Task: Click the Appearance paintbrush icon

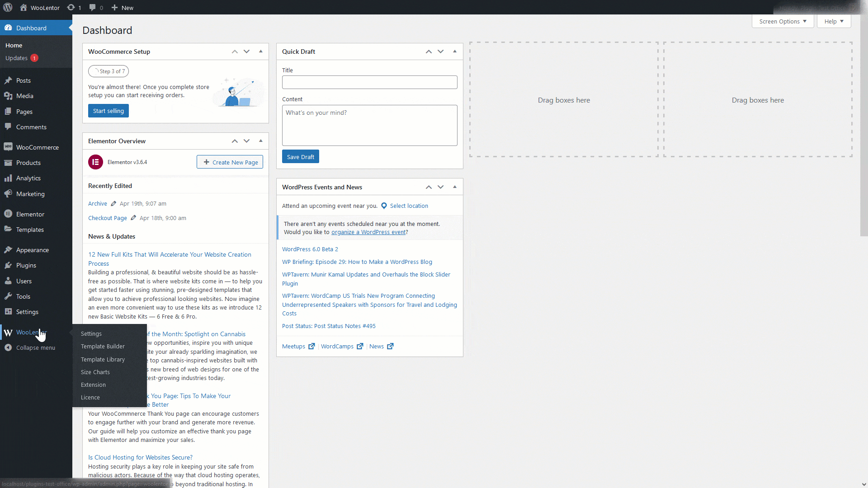Action: tap(8, 250)
